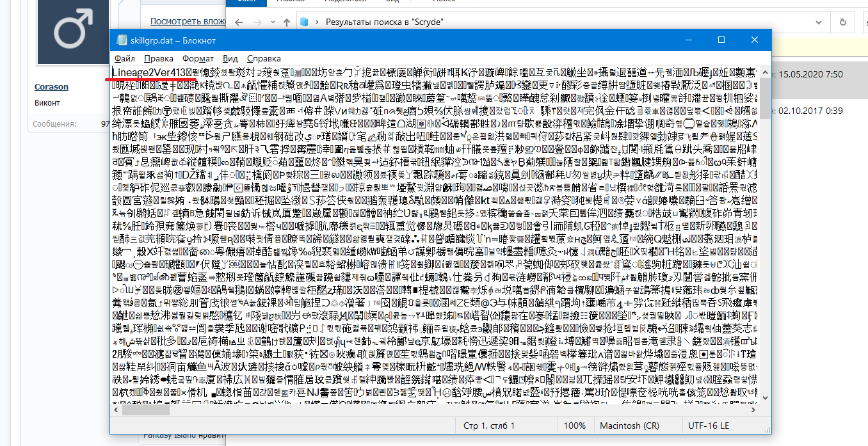868x446 pixels.
Task: Go back in Explorer with back arrow
Action: (238, 22)
